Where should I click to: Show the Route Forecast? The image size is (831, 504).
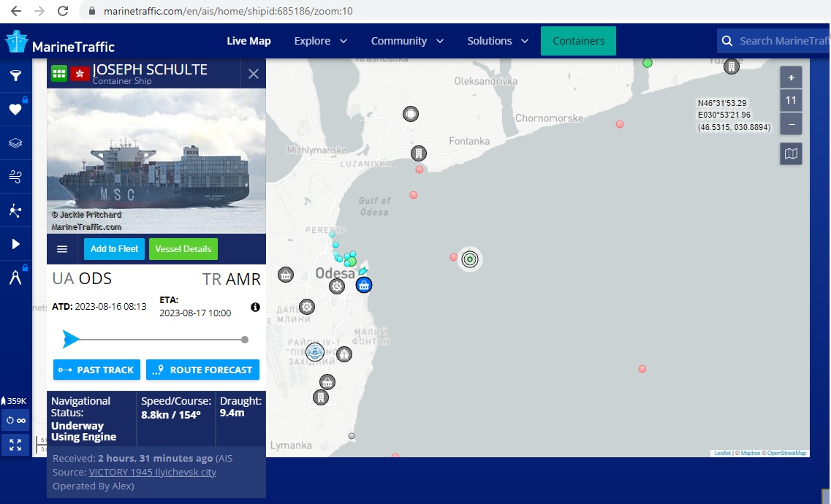[x=202, y=370]
